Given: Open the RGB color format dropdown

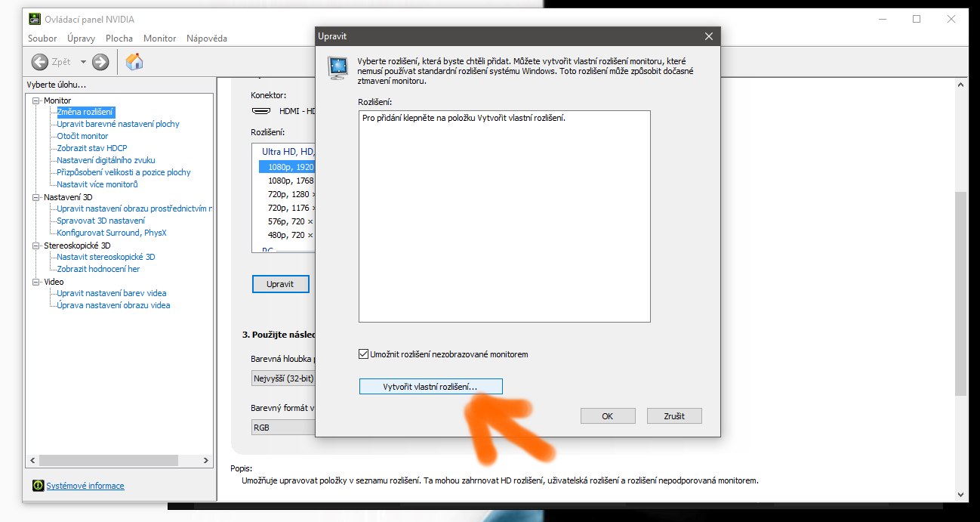Looking at the screenshot, I should [283, 428].
